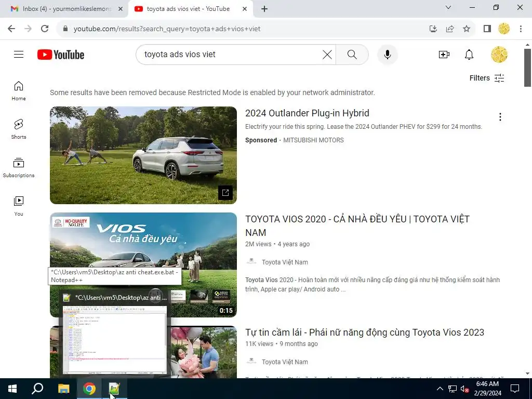Show hidden system tray icons
The image size is (532, 399).
point(440,389)
